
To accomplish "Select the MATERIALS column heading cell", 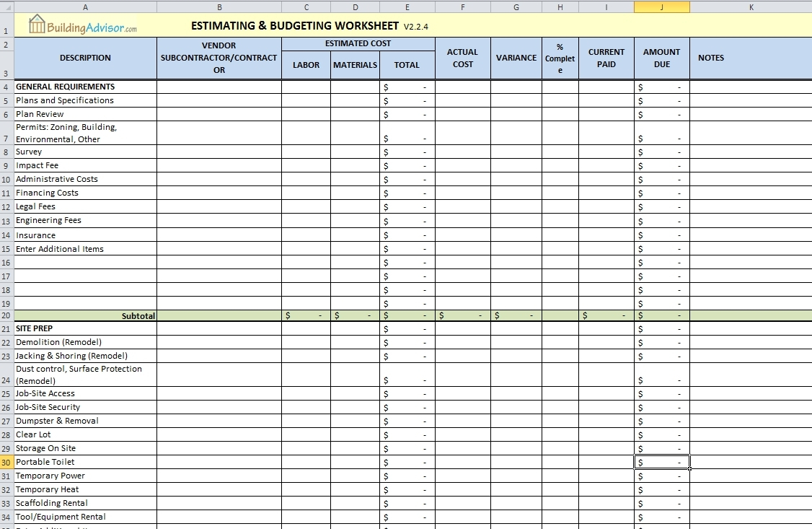I will (x=355, y=64).
